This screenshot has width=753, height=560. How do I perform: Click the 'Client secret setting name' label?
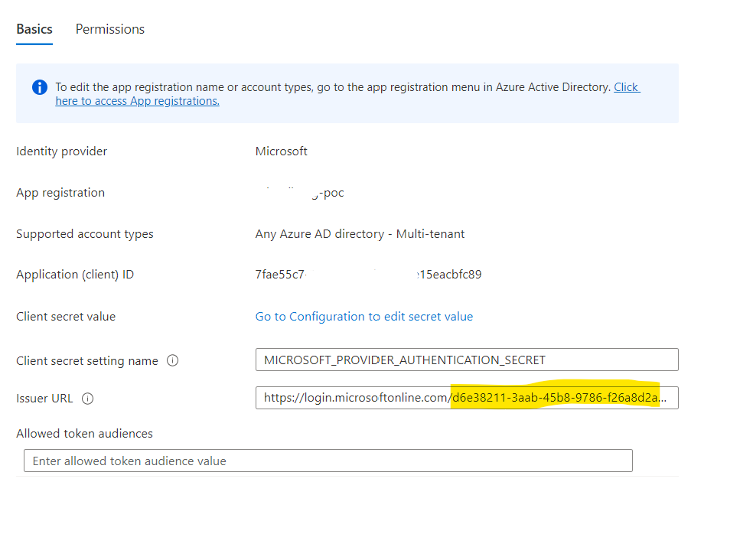pyautogui.click(x=87, y=360)
